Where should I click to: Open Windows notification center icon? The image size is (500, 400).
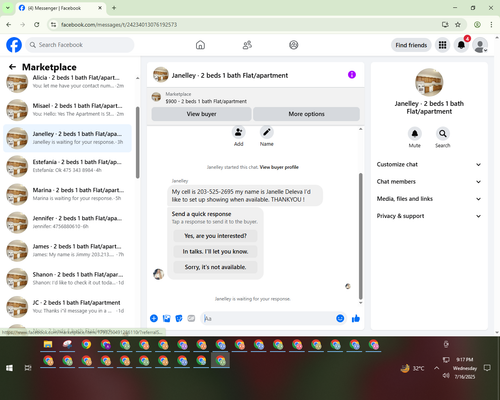tap(487, 368)
